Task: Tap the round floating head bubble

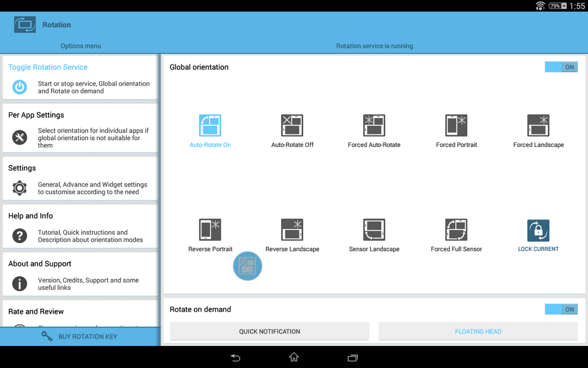Action: pyautogui.click(x=247, y=266)
